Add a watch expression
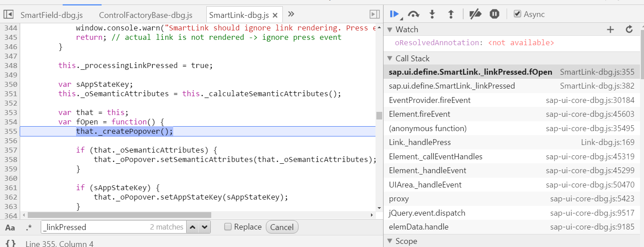The image size is (644, 247). pyautogui.click(x=610, y=30)
